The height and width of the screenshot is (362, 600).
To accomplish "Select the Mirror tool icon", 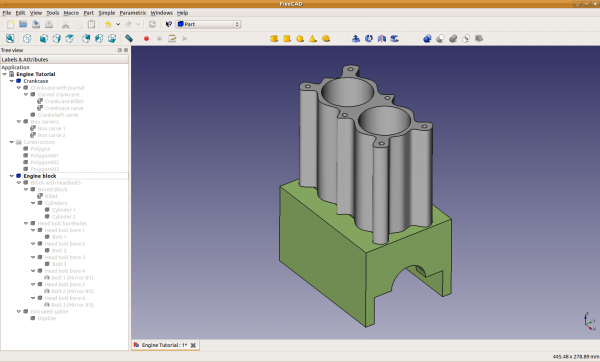I will [382, 38].
